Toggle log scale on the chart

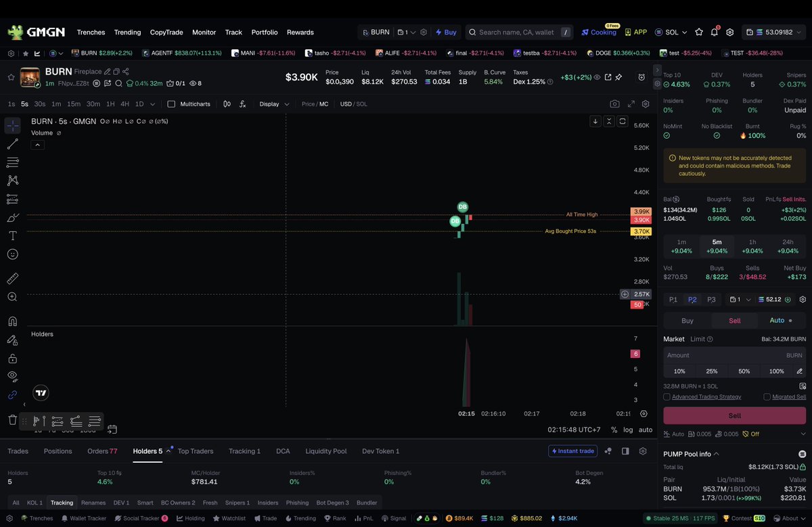[x=629, y=430]
